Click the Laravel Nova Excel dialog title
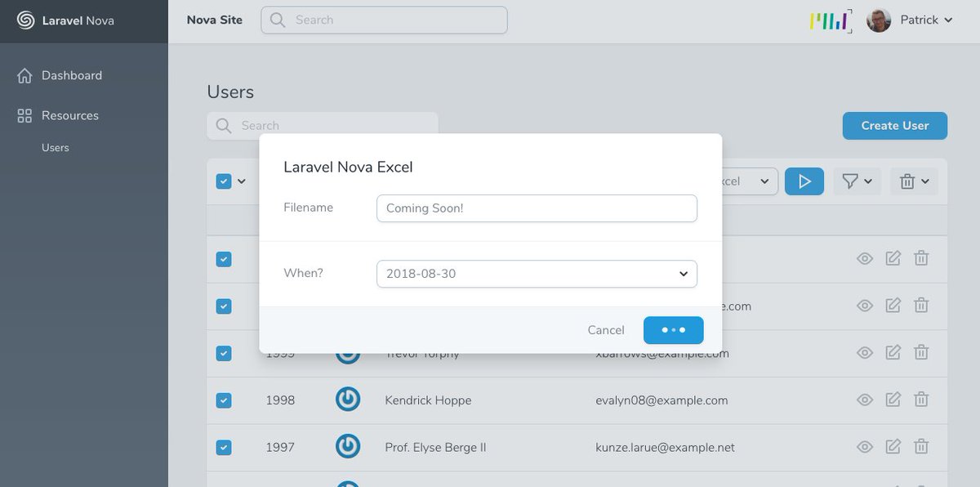The image size is (980, 487). [x=348, y=168]
